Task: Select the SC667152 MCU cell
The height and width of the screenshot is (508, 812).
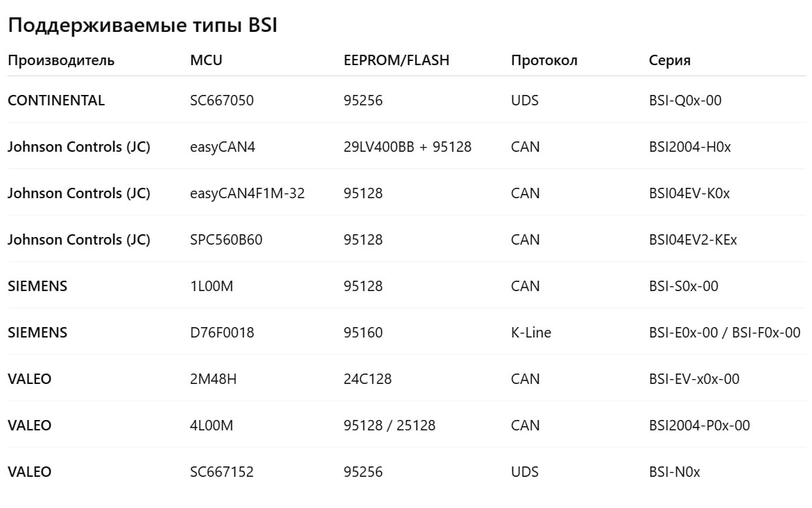Action: (222, 472)
